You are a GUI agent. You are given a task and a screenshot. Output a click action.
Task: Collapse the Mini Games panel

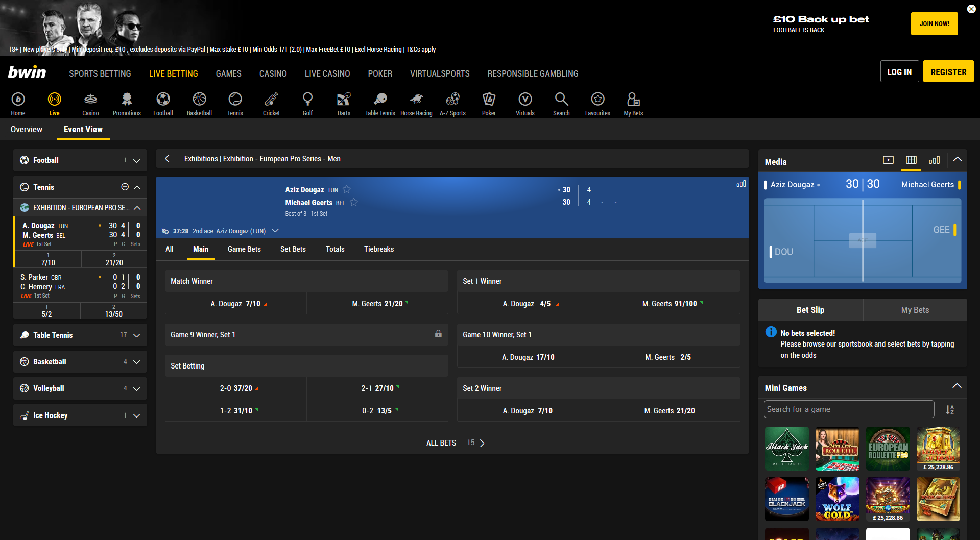[957, 386]
